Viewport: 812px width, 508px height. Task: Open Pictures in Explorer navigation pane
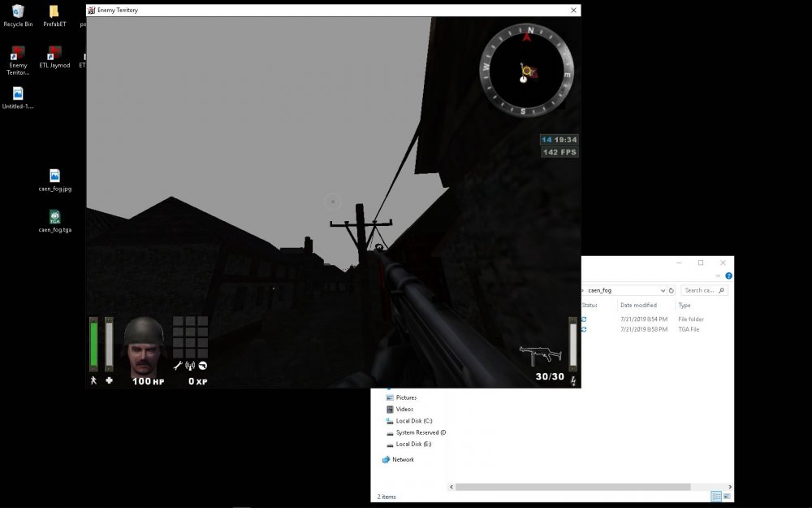[401, 397]
